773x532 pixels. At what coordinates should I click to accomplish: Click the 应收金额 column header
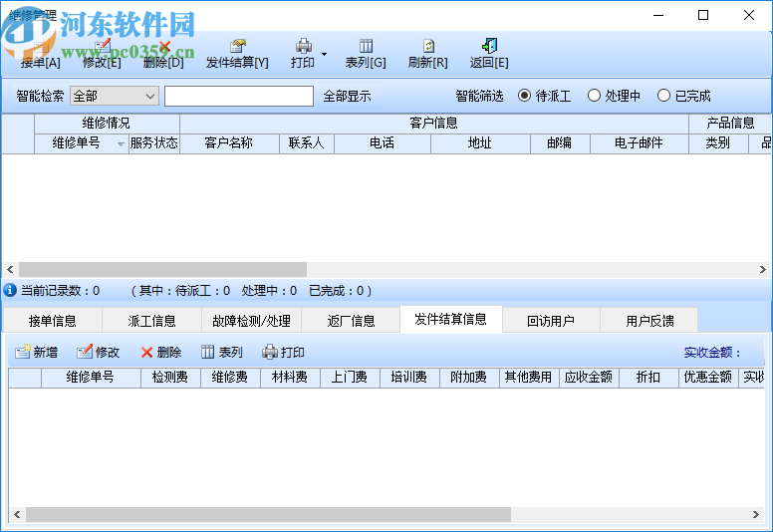pyautogui.click(x=589, y=378)
